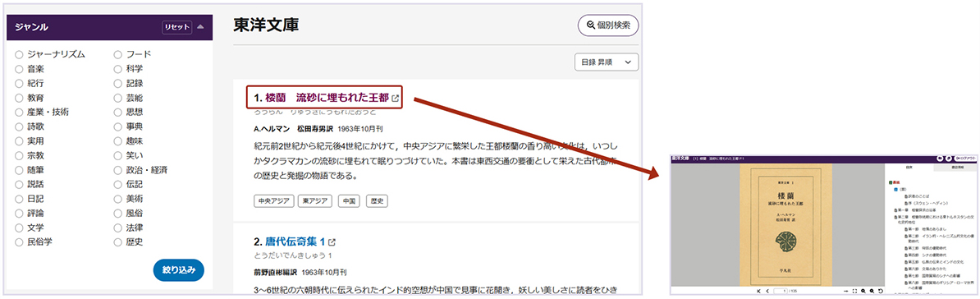This screenshot has width=980, height=299.
Task: Open external link icon beside 楼蘭 title
Action: [395, 99]
